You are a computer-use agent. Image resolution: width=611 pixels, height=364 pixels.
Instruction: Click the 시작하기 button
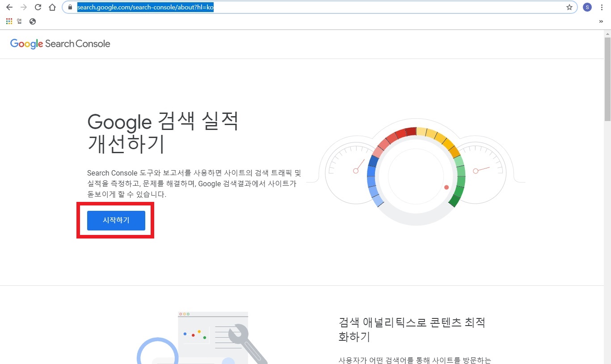pos(116,221)
